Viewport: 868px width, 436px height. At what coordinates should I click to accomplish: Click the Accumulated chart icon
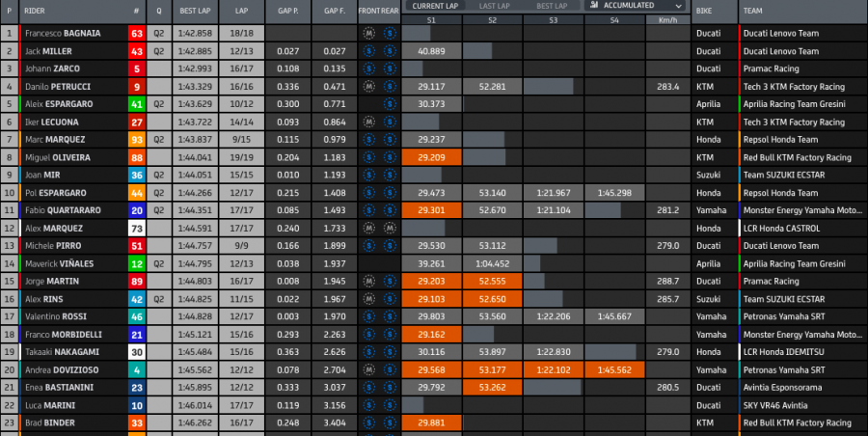[597, 6]
